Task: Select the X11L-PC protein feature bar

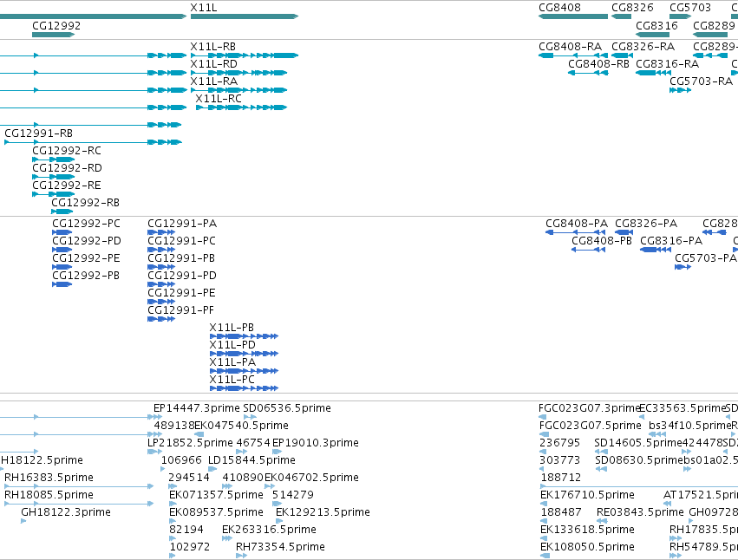Action: [x=244, y=388]
